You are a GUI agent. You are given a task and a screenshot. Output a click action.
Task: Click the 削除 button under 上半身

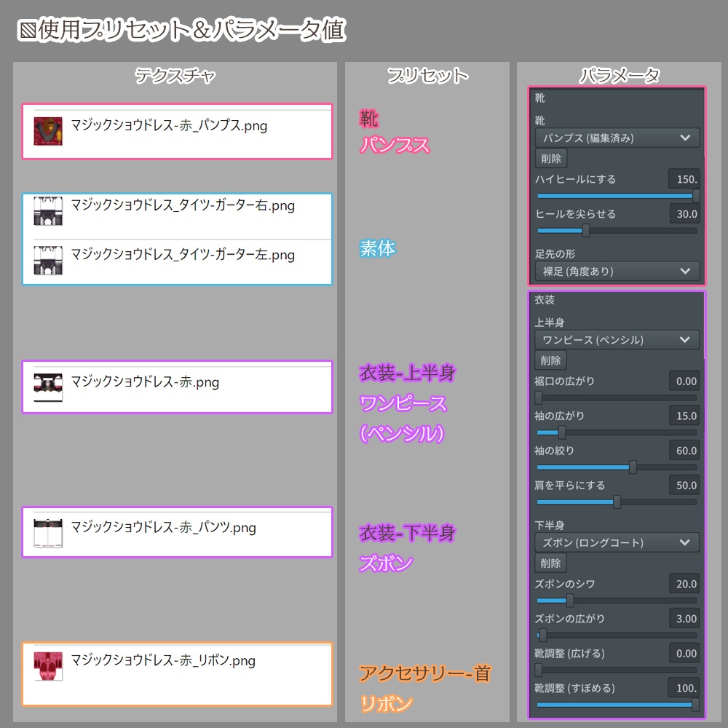551,360
